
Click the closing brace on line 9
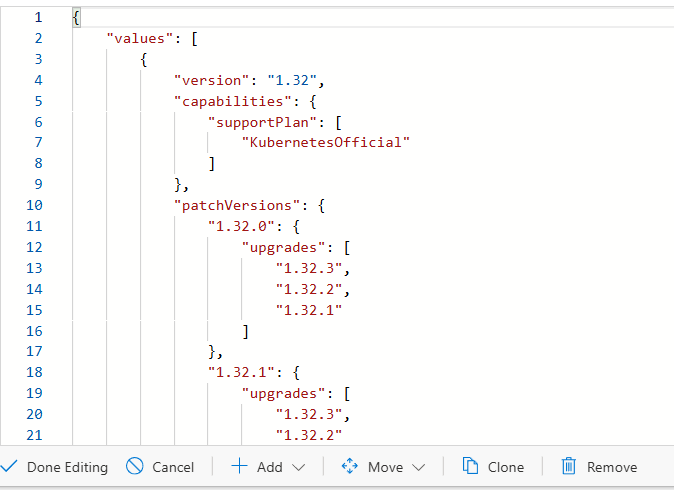(x=178, y=184)
